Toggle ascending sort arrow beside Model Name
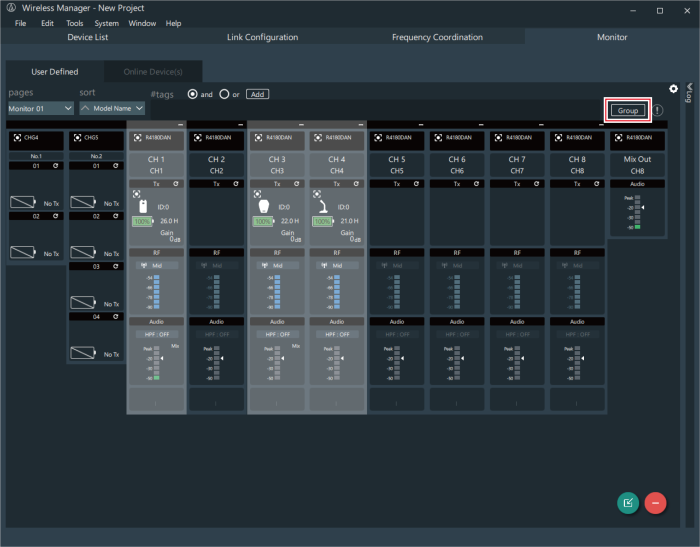The height and width of the screenshot is (547, 700). [85, 108]
